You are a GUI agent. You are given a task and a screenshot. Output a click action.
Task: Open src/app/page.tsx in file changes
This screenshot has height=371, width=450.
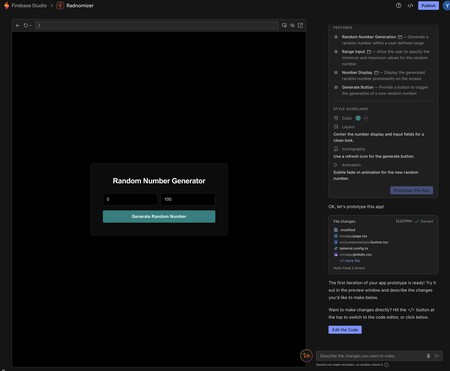click(350, 236)
